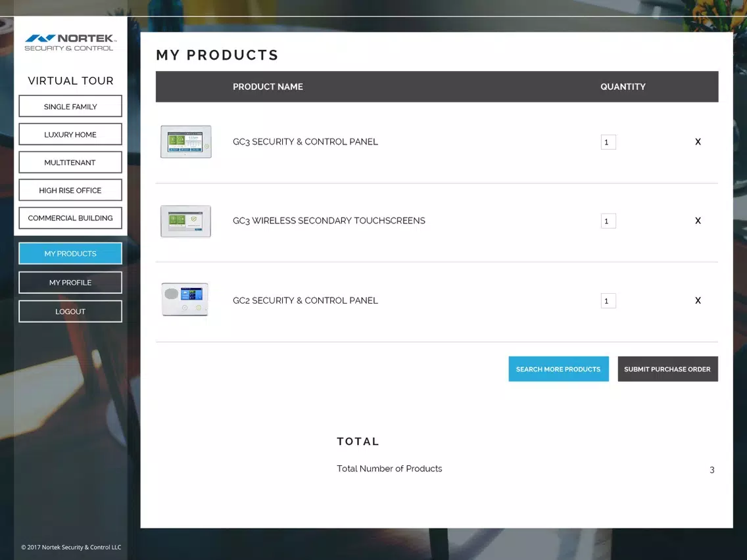Select the High Rise Office tour
This screenshot has width=747, height=560.
pyautogui.click(x=70, y=190)
